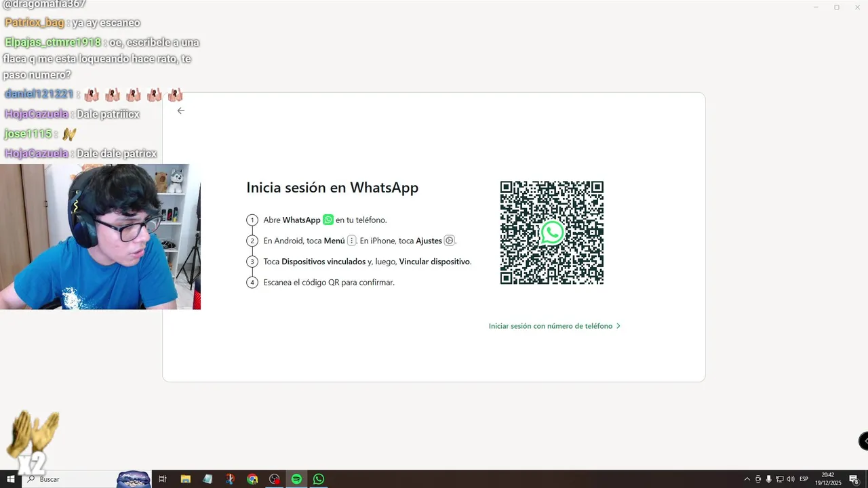Click the WhatsApp taskbar icon

[x=319, y=479]
